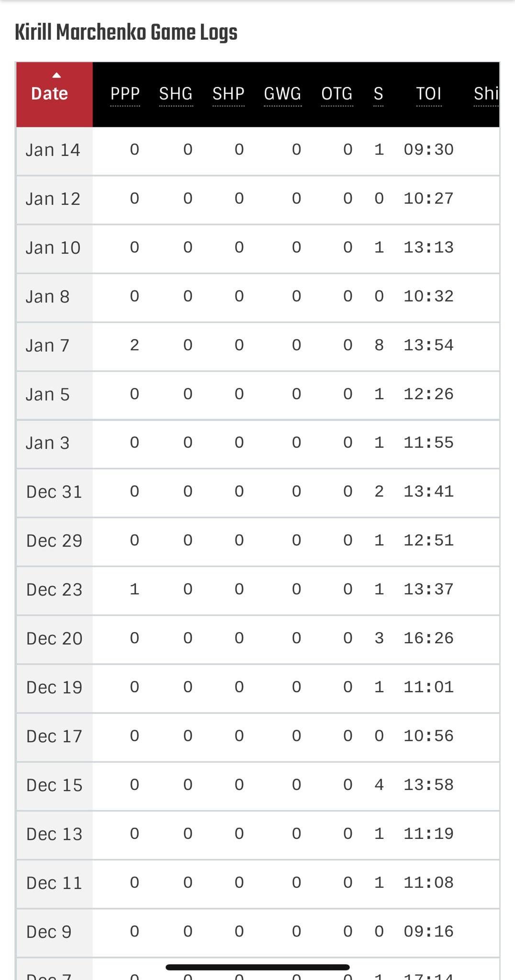Image resolution: width=515 pixels, height=980 pixels.
Task: Click the shots value 8 on Jan 7
Action: point(379,345)
